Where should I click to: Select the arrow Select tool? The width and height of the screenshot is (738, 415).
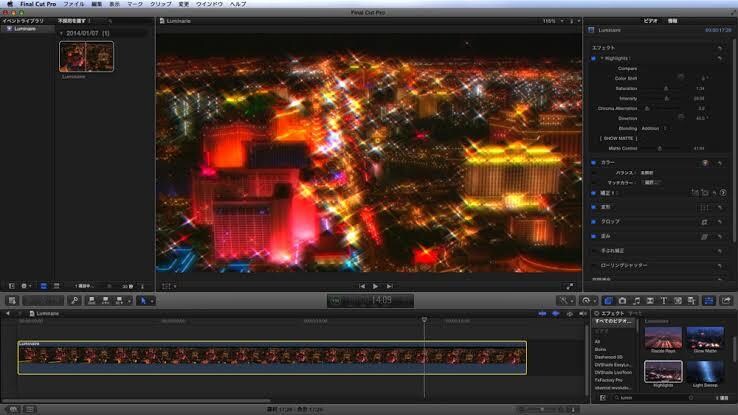(x=143, y=301)
